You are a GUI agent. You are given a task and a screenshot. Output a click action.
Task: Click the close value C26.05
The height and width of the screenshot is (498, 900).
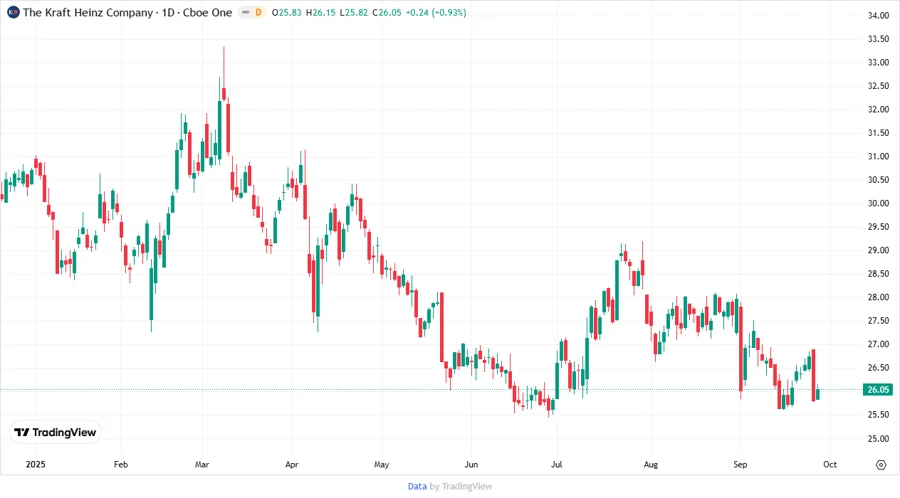[x=387, y=12]
